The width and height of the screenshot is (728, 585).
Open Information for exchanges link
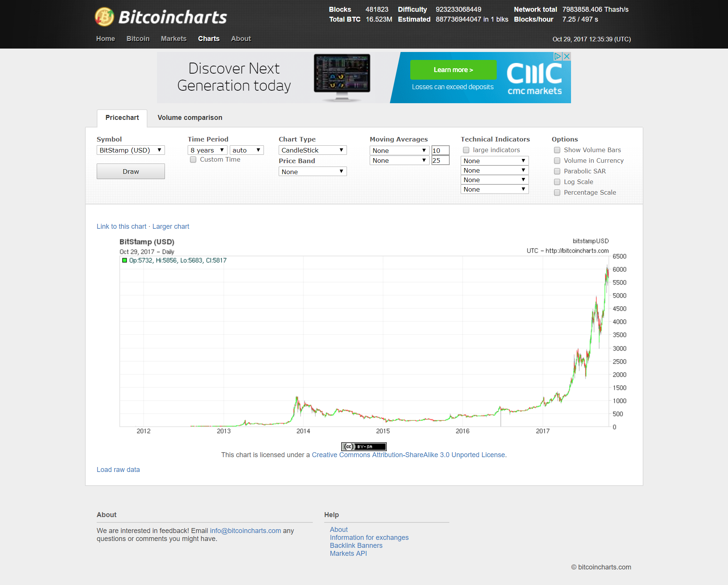(x=369, y=538)
